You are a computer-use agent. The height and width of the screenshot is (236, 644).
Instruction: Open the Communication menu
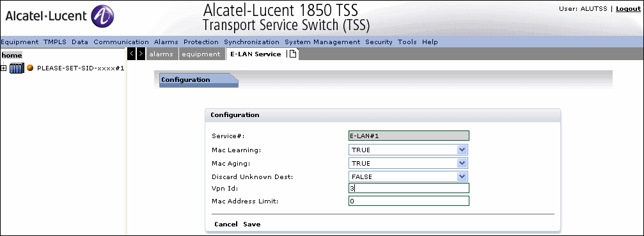tap(121, 42)
